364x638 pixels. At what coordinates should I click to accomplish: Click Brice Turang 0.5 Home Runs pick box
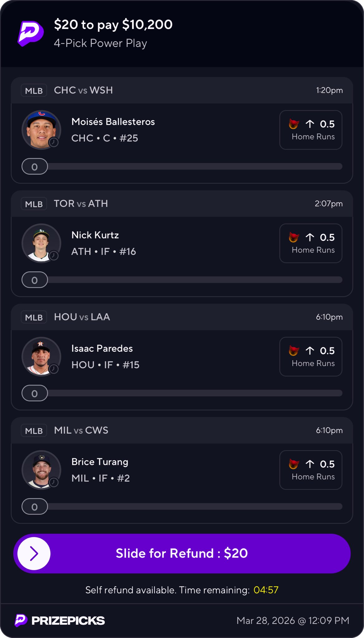tap(311, 470)
